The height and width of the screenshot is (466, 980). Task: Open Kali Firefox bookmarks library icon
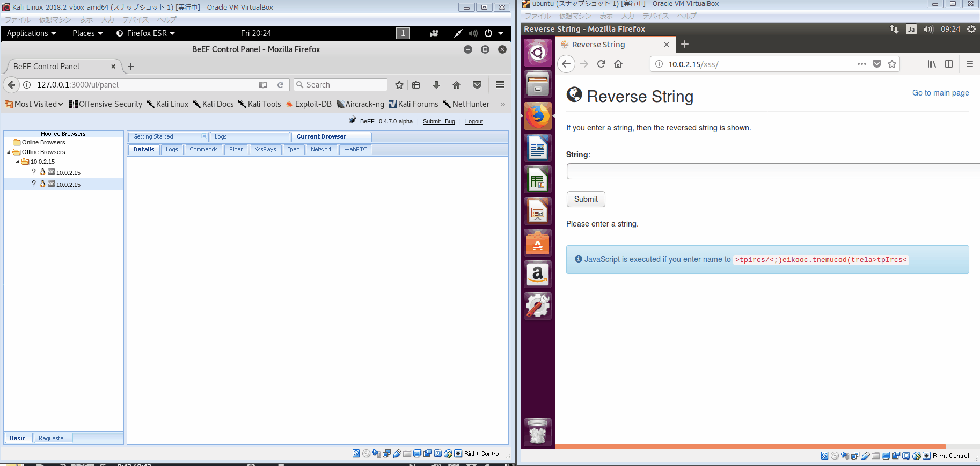416,85
